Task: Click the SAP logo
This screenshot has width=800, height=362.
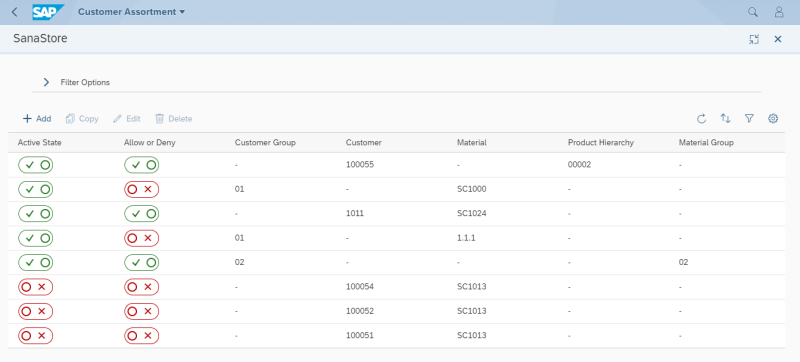Action: click(x=48, y=12)
